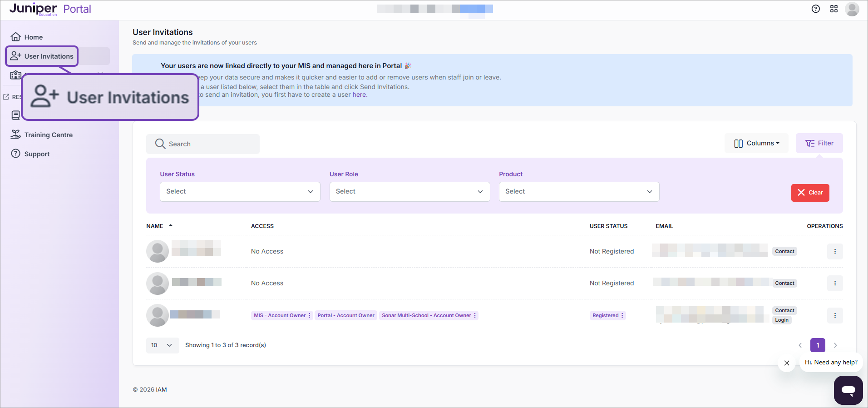Open operations menu for the third user row
The width and height of the screenshot is (868, 408).
click(x=835, y=315)
